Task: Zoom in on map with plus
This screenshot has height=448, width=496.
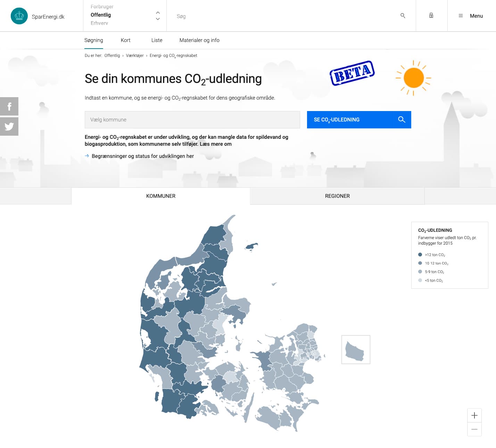Action: (474, 415)
